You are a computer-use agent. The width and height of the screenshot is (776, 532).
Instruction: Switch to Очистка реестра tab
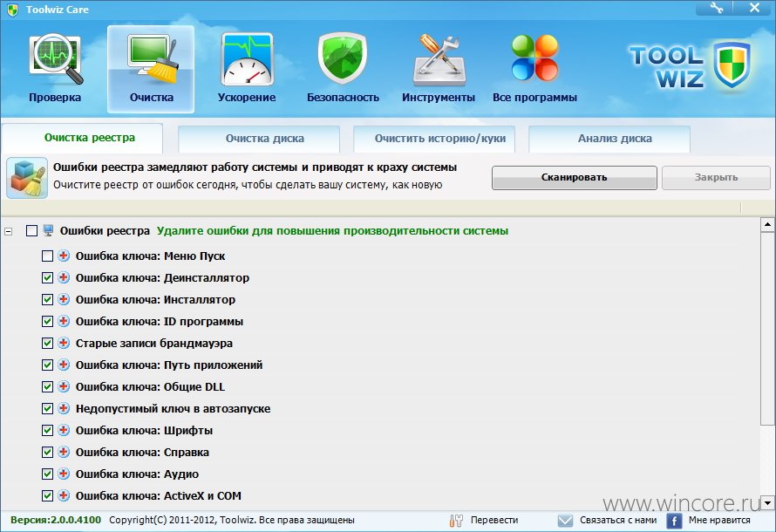tap(82, 138)
